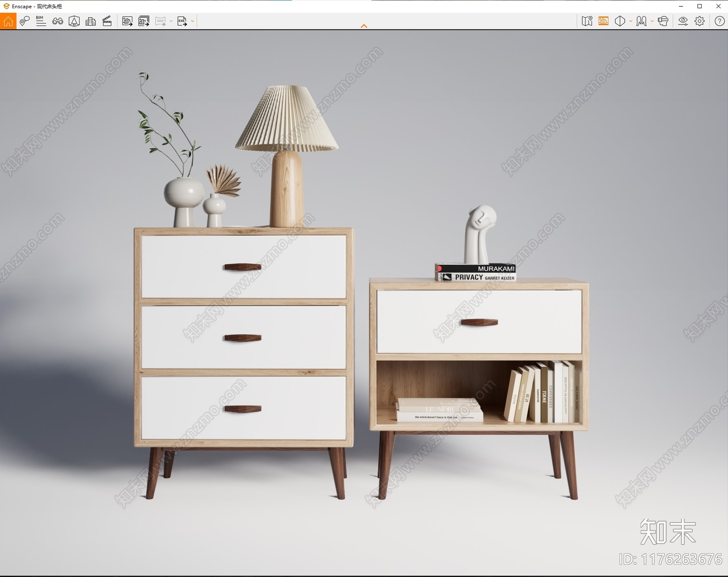Open the Asset Library buildings icon
The height and width of the screenshot is (577, 728).
pyautogui.click(x=91, y=21)
